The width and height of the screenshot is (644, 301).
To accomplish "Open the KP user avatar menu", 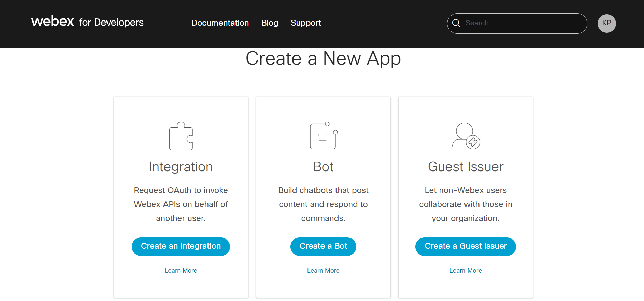I will click(x=606, y=24).
